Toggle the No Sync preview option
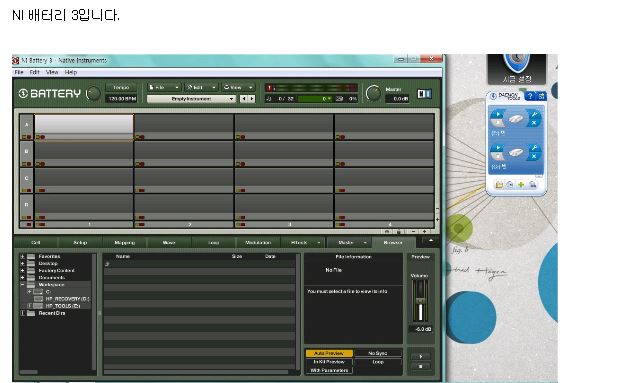This screenshot has width=633, height=383. tap(378, 353)
